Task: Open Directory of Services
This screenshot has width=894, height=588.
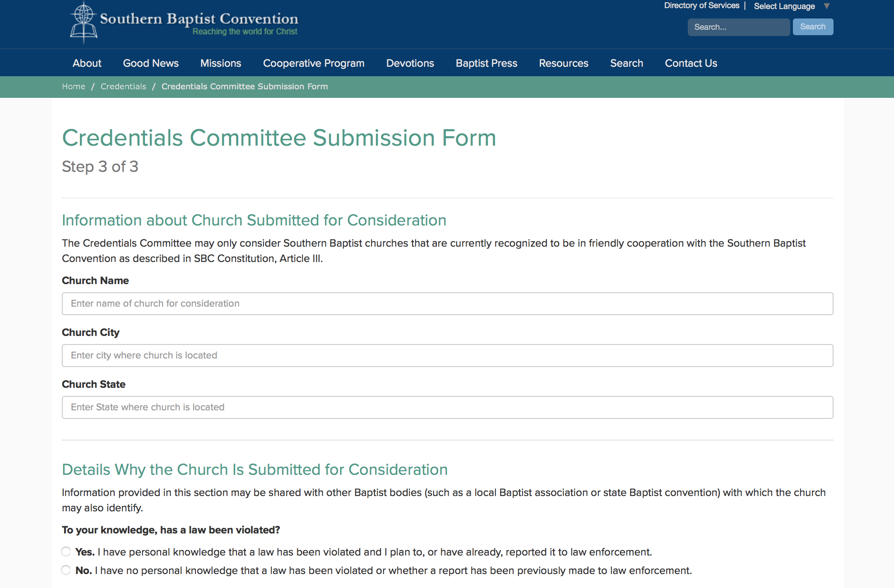Action: 701,6
